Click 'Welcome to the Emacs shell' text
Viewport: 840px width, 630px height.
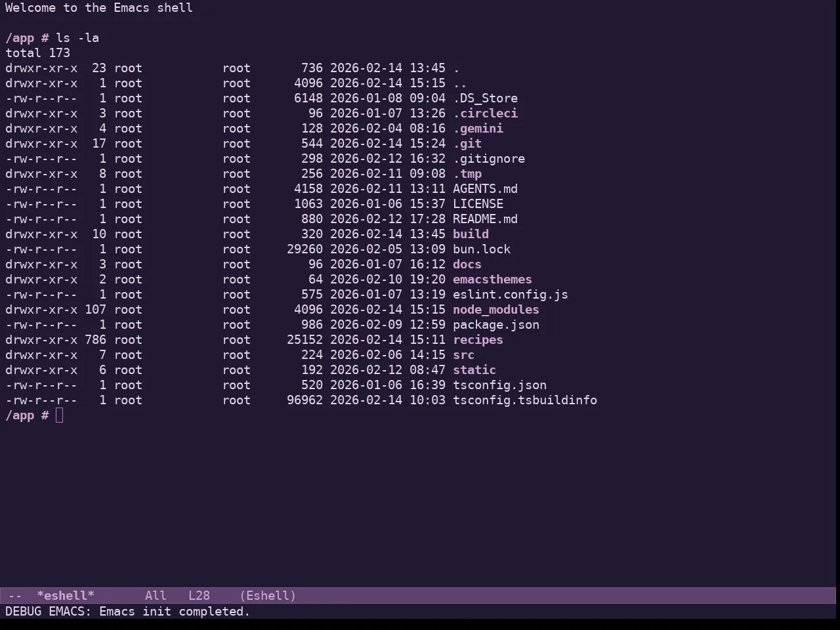pos(99,8)
